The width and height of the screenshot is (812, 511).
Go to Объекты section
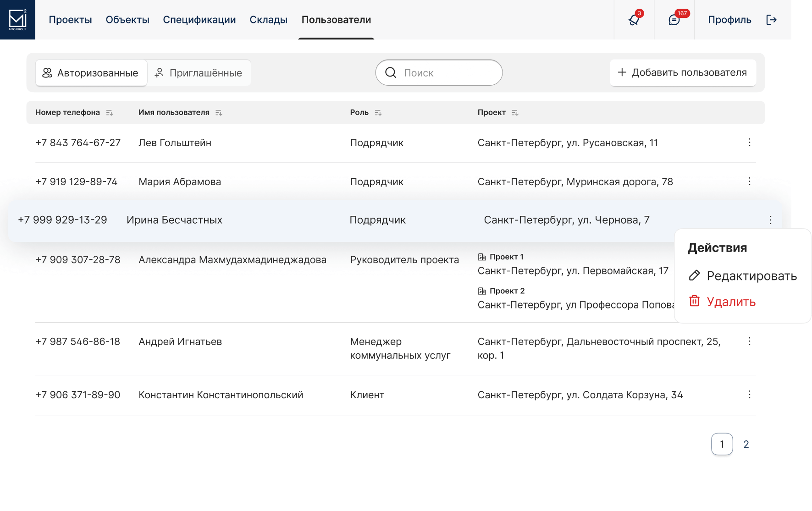tap(127, 20)
